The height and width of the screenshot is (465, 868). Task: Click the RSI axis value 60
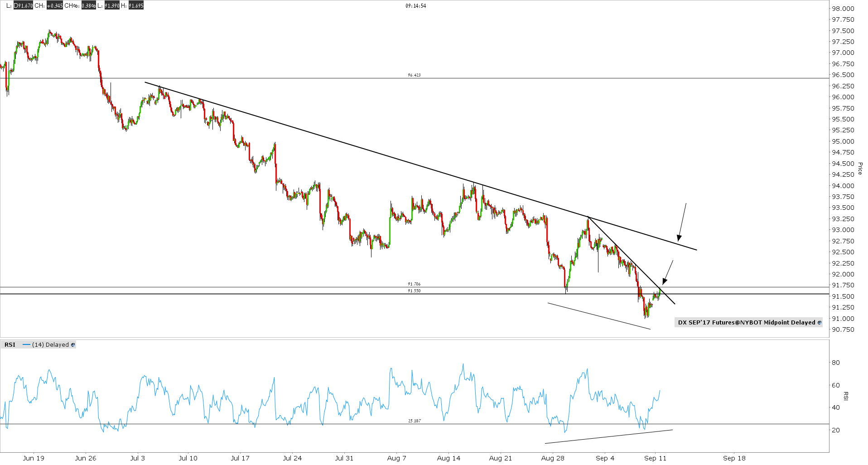836,385
